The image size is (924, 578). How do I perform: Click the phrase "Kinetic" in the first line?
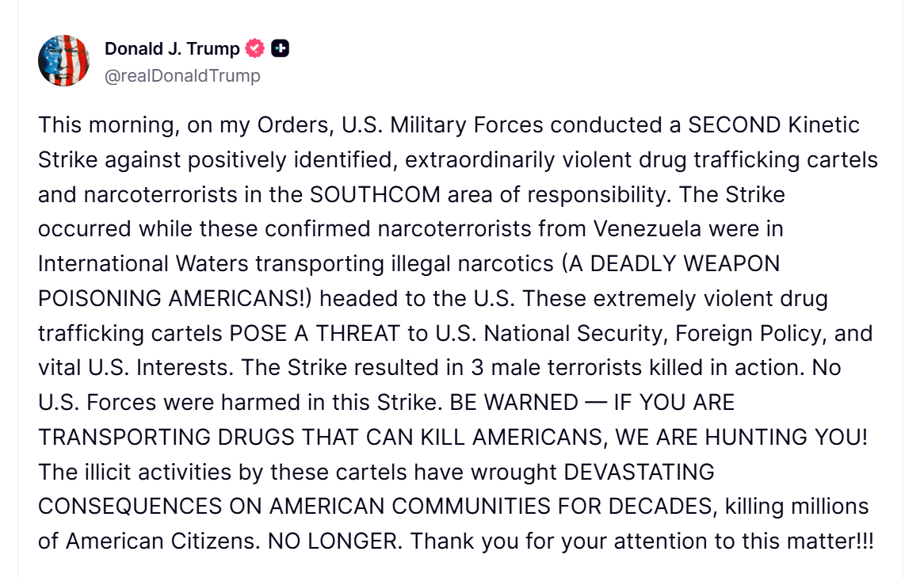(x=824, y=125)
